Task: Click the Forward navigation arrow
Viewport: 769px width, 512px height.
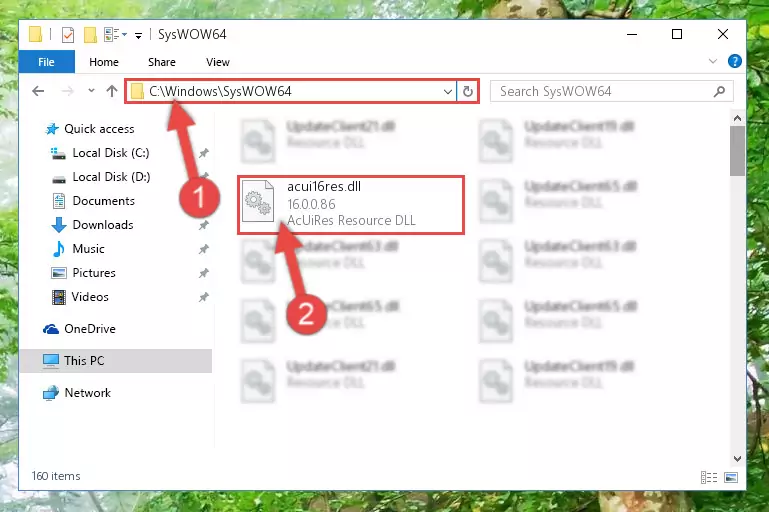Action: 68,91
